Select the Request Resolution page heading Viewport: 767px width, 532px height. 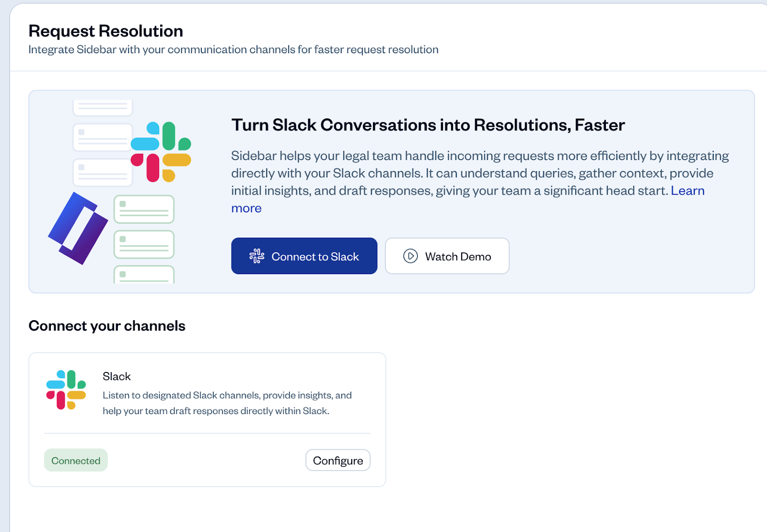point(106,31)
